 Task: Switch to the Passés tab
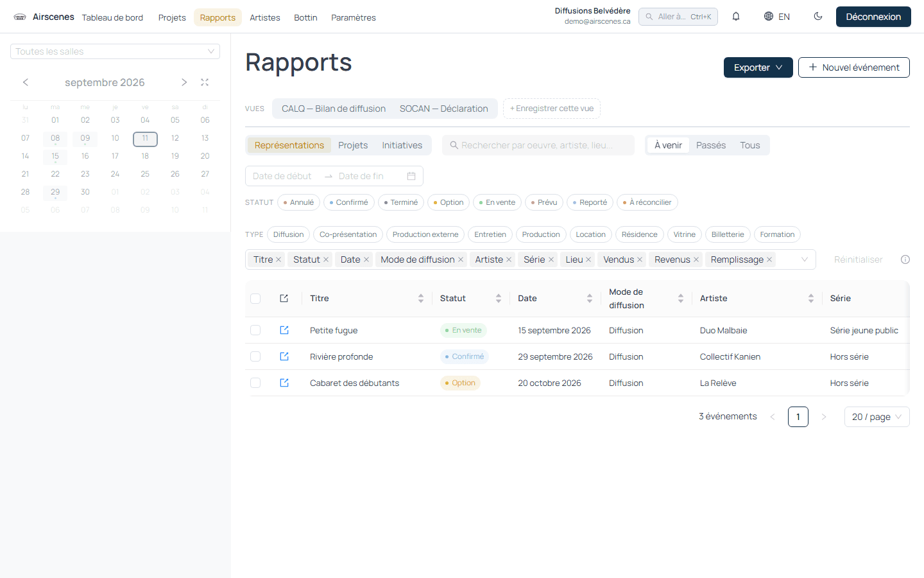(x=711, y=145)
